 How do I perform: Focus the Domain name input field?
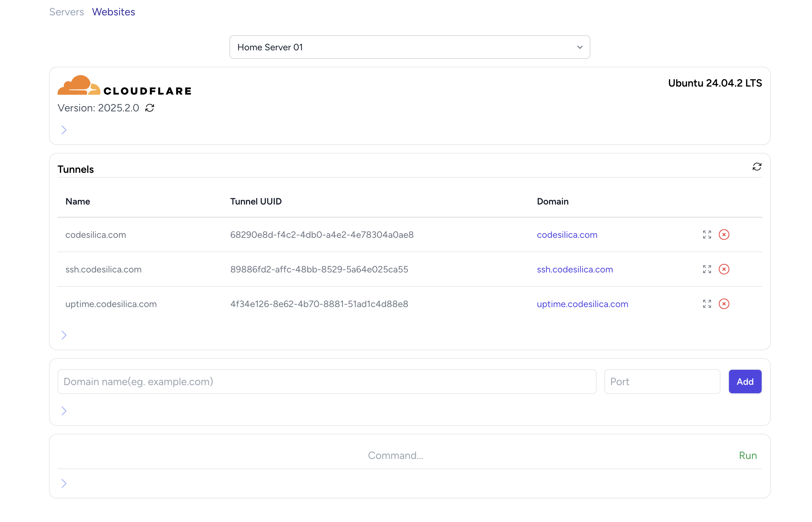coord(326,381)
